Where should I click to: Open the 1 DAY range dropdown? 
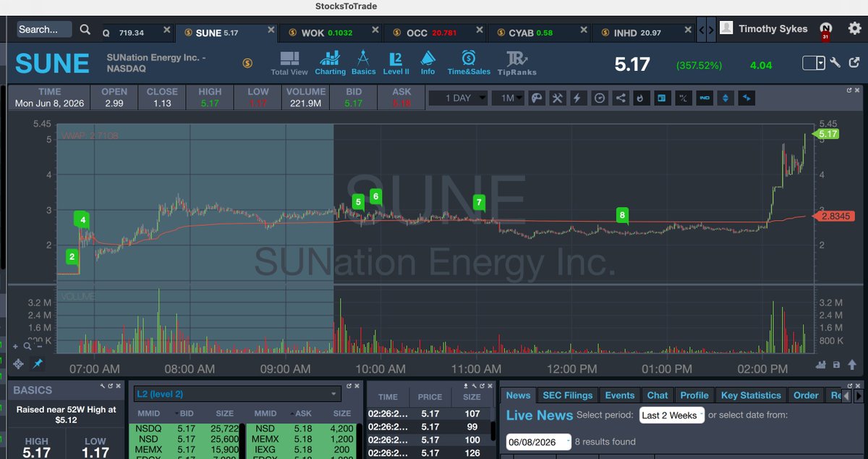458,98
